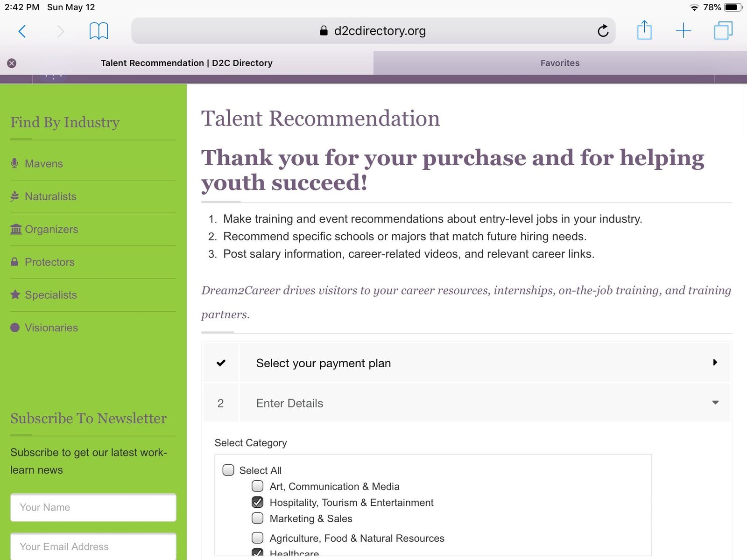Open the Share sheet icon
The width and height of the screenshot is (747, 560).
point(644,31)
